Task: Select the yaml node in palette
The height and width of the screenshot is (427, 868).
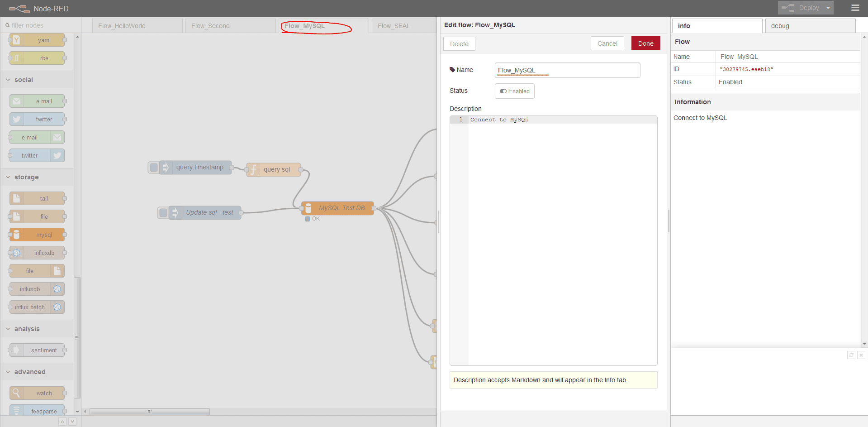Action: click(37, 40)
